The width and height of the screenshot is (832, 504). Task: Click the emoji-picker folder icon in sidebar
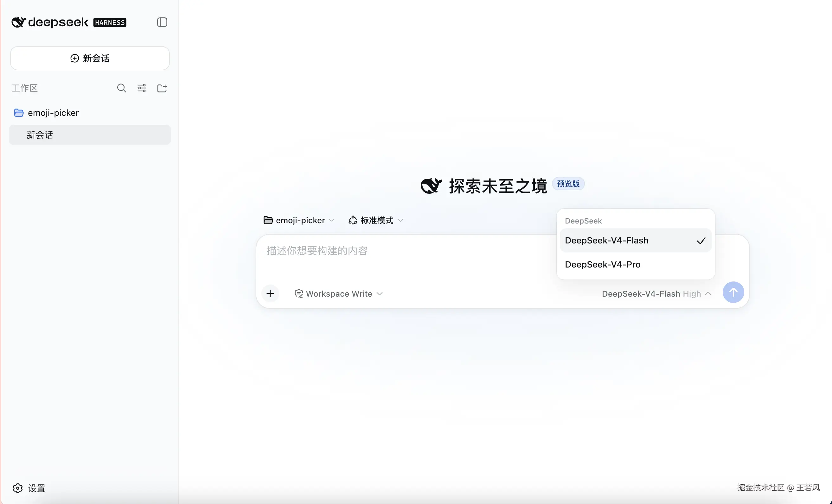tap(19, 113)
